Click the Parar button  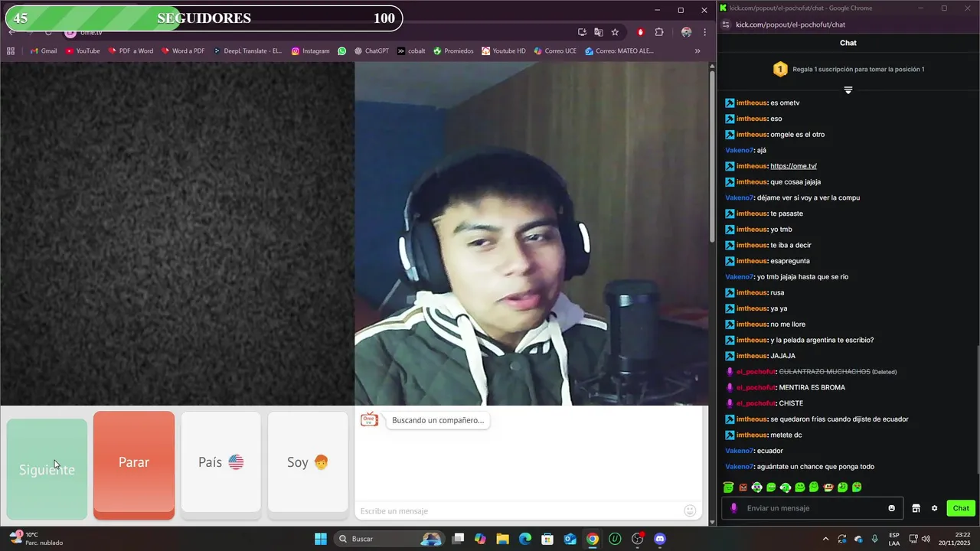[x=134, y=465]
